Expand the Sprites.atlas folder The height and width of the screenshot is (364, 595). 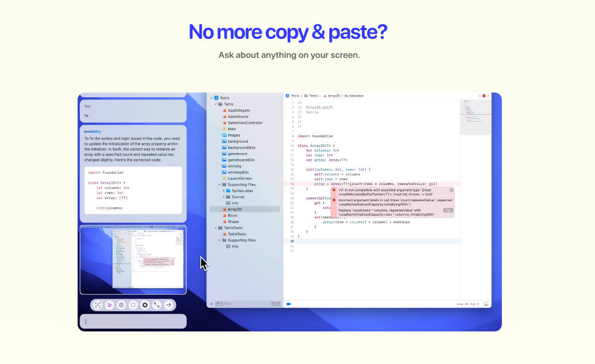(x=224, y=191)
